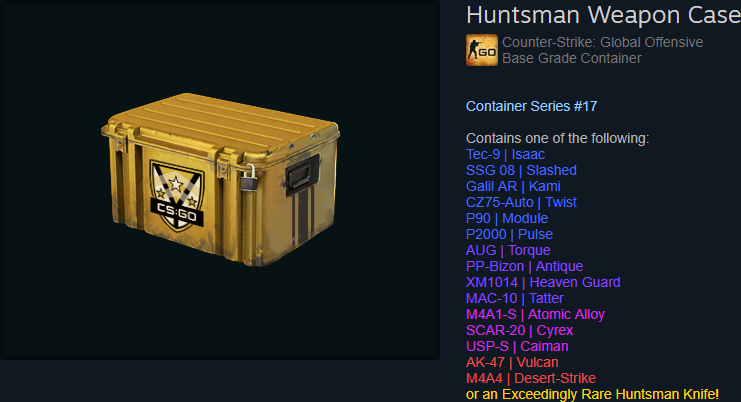Select PP-Bizon | Antique entry

click(x=525, y=266)
